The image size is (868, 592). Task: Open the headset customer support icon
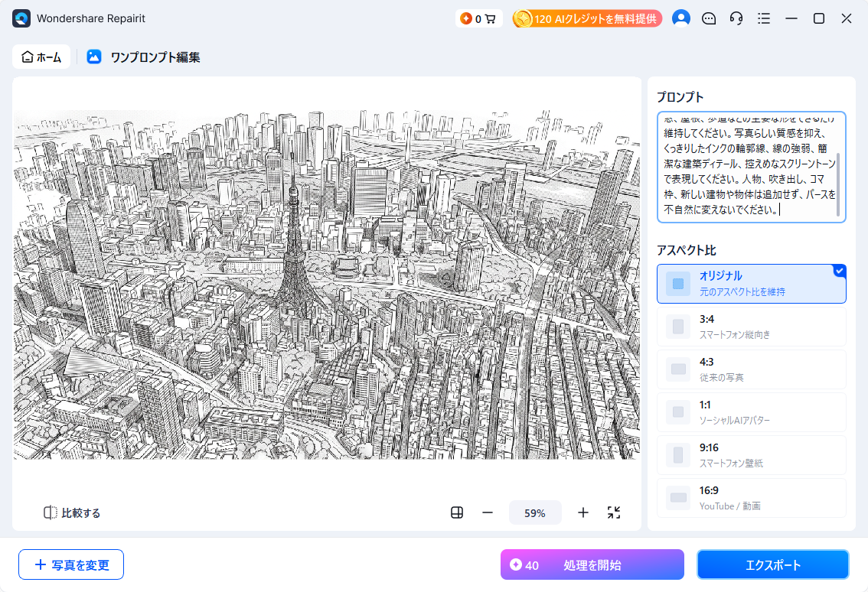(x=736, y=18)
